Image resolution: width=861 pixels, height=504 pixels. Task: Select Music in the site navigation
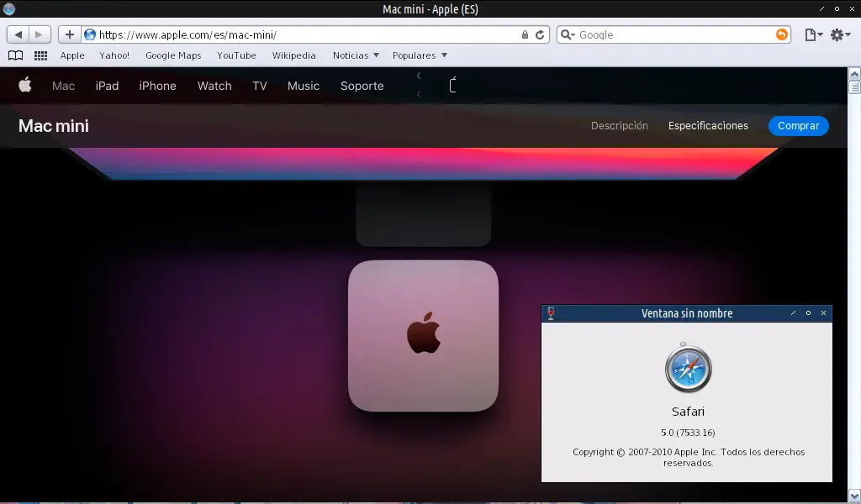click(303, 86)
